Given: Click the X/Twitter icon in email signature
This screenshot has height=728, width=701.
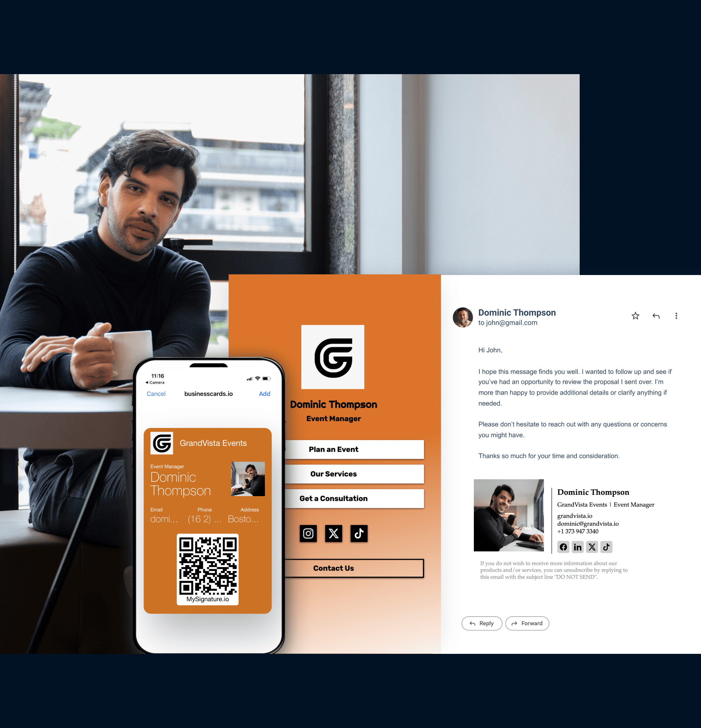Looking at the screenshot, I should pos(591,546).
